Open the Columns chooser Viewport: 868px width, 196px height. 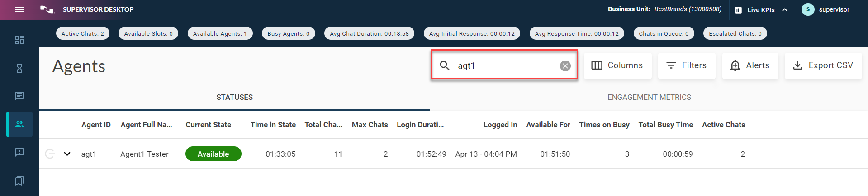[617, 65]
